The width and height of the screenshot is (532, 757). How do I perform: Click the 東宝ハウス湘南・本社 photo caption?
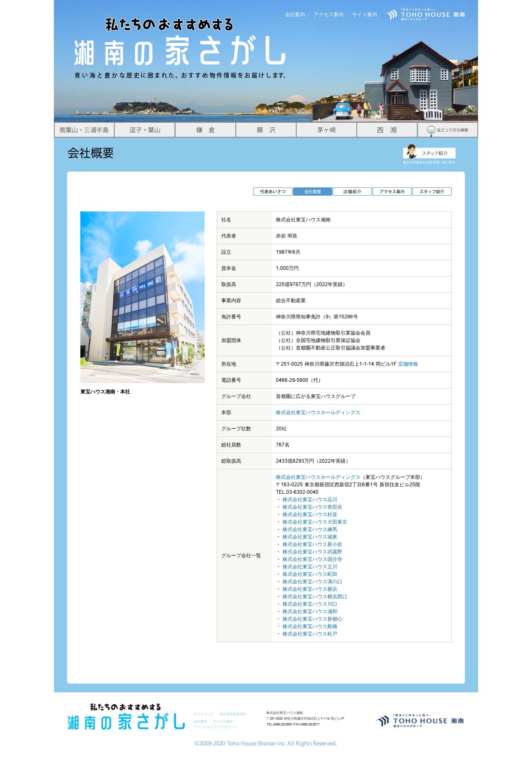(105, 392)
